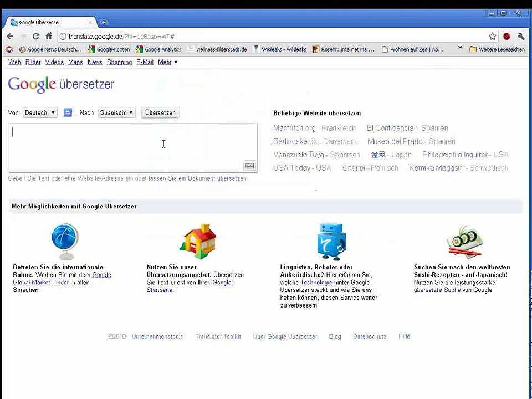Viewport: 532px width, 399px height.
Task: Open the Google-Konten bookmark
Action: click(x=109, y=49)
